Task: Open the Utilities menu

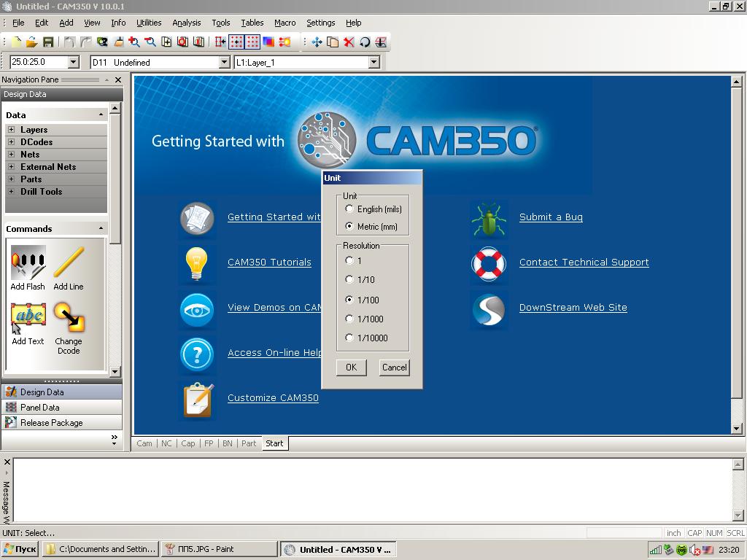Action: 149,23
